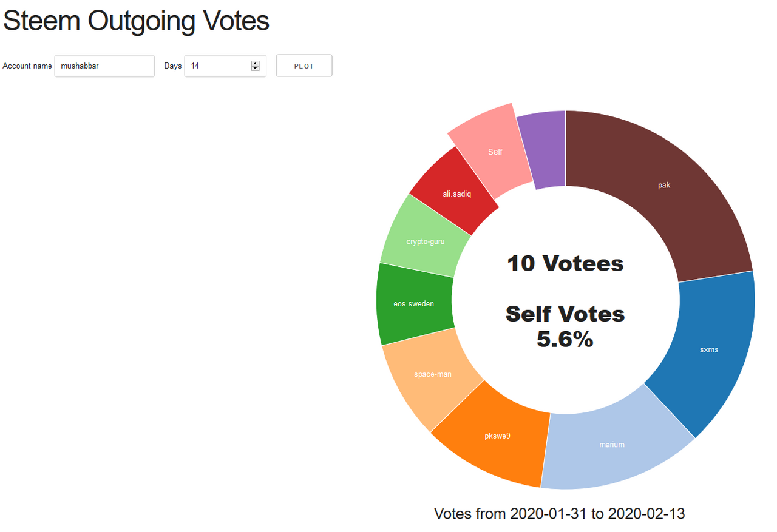Click the votes date range caption

point(559,514)
